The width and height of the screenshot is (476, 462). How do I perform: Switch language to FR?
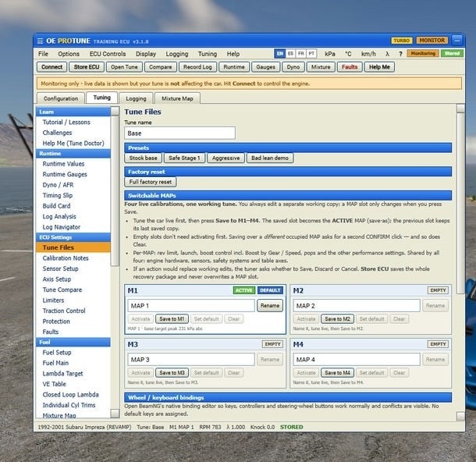click(x=301, y=53)
